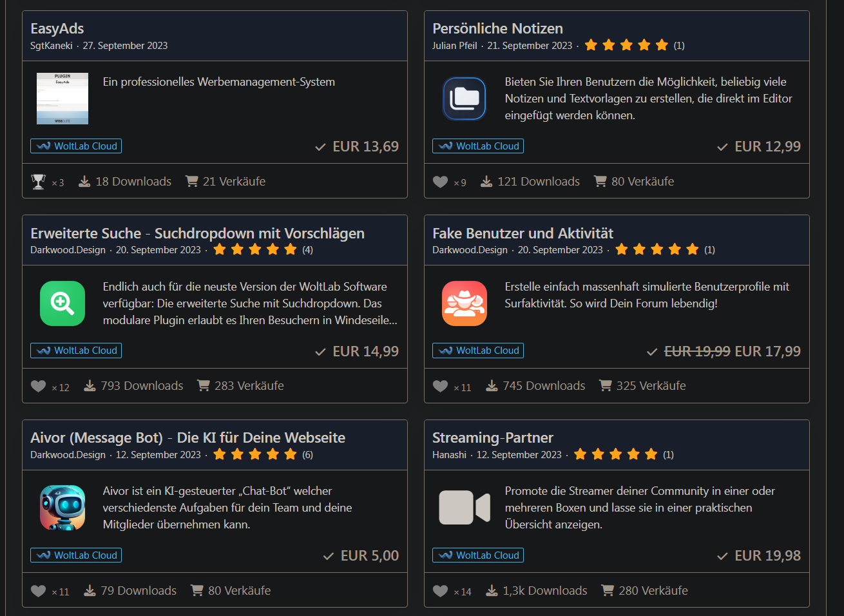Open author Julian Pfeil's profile link
The height and width of the screenshot is (616, 844).
click(454, 46)
